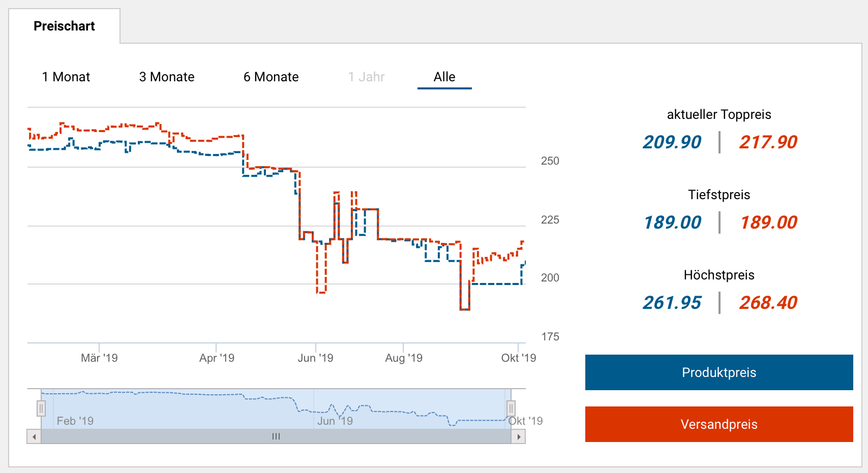Click the right scroll arrow under the chart
The height and width of the screenshot is (473, 868).
519,436
